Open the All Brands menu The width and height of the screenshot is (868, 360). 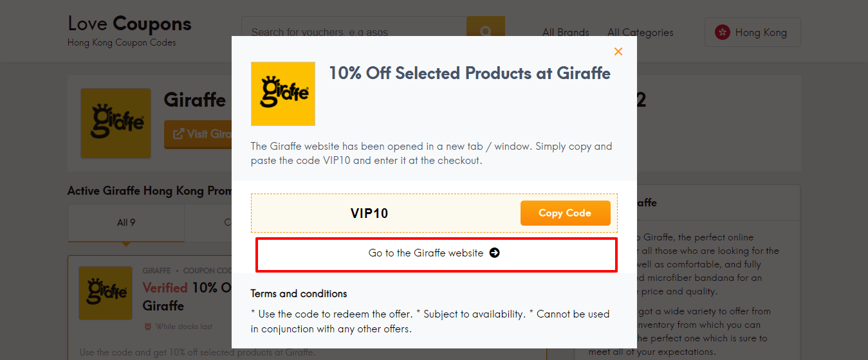coord(566,32)
